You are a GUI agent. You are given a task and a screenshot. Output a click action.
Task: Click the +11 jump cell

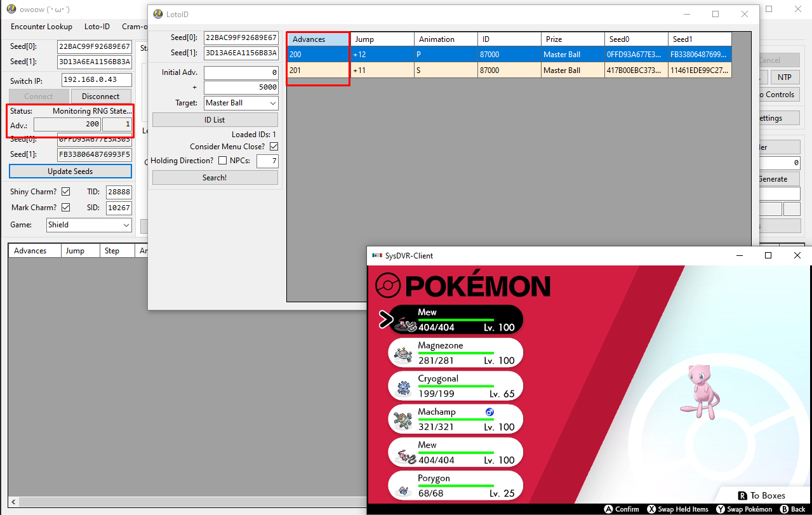(382, 70)
